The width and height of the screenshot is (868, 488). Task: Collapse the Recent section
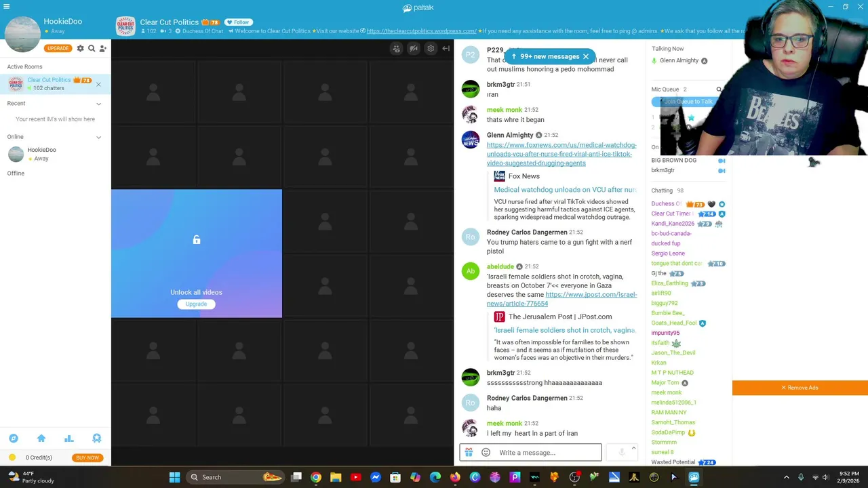[98, 104]
